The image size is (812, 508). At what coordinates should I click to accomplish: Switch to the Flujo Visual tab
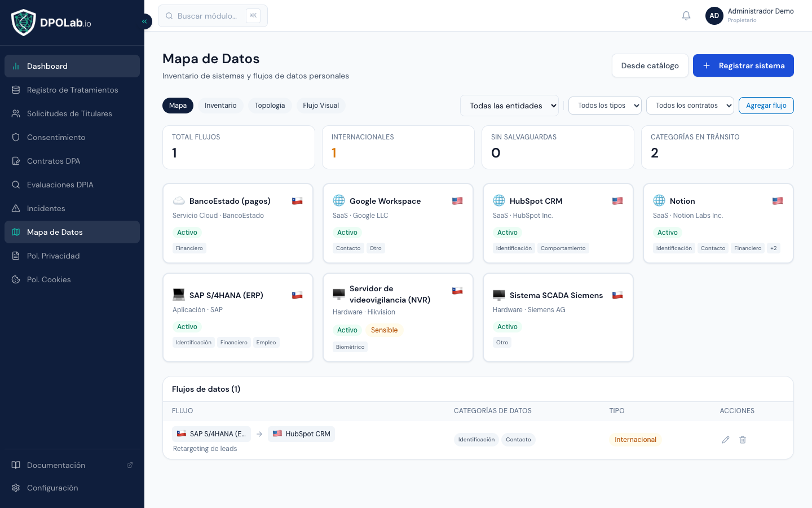pyautogui.click(x=321, y=106)
